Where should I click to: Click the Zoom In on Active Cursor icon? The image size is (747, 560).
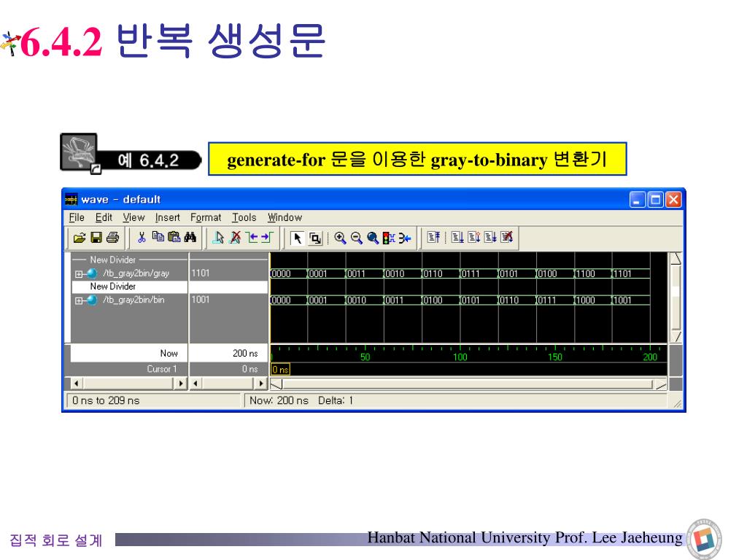pyautogui.click(x=405, y=238)
